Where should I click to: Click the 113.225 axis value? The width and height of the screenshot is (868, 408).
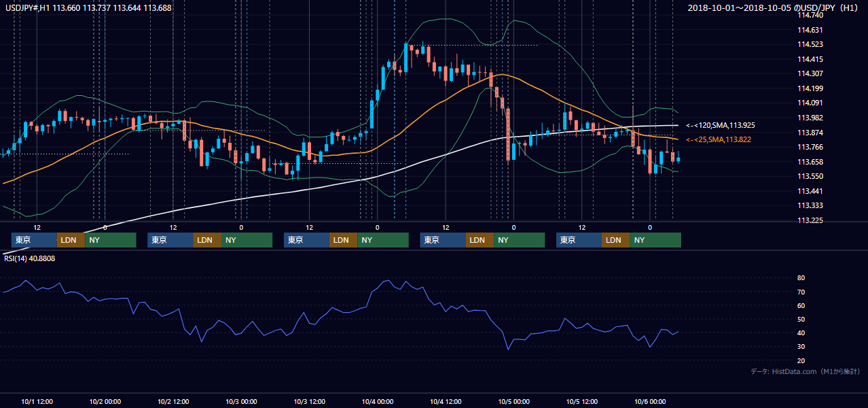(x=810, y=220)
